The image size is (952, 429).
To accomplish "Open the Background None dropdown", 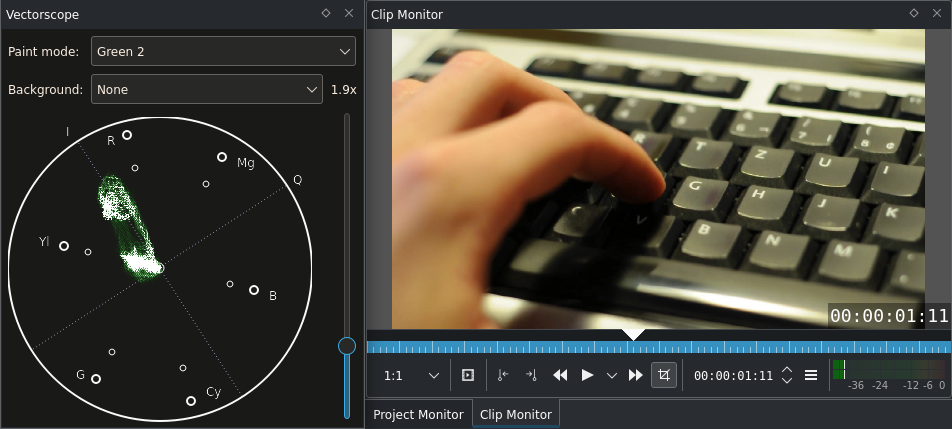I will (207, 89).
